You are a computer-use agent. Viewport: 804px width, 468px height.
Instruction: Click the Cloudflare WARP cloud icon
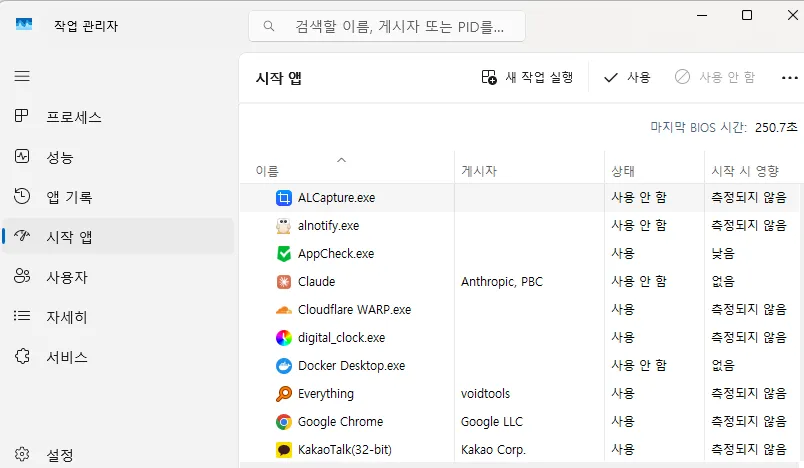(284, 310)
